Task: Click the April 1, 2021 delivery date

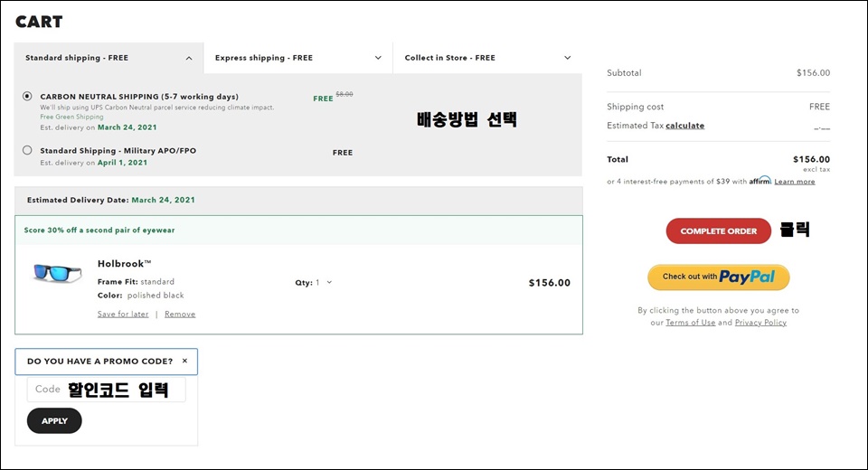Action: click(122, 163)
